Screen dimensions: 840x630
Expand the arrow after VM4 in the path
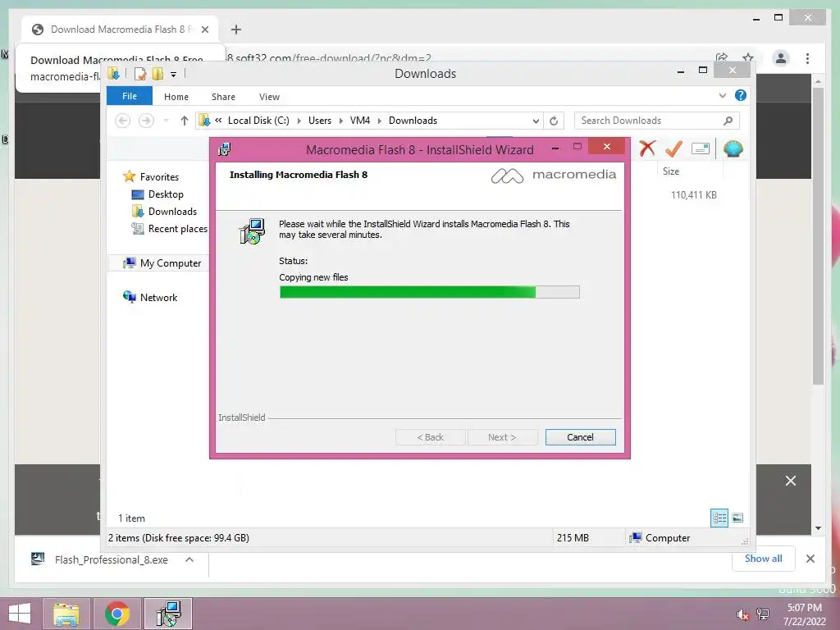(379, 121)
